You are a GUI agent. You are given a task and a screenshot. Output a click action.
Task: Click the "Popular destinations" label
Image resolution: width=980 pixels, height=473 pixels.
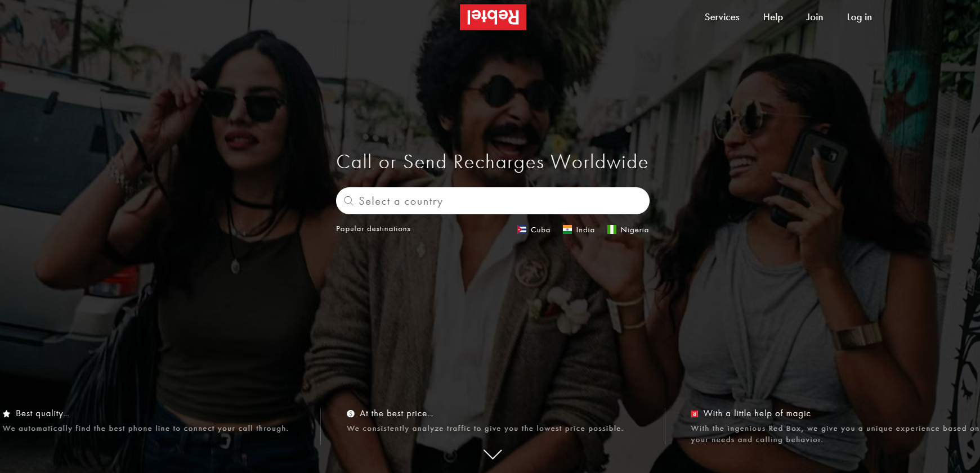point(373,229)
